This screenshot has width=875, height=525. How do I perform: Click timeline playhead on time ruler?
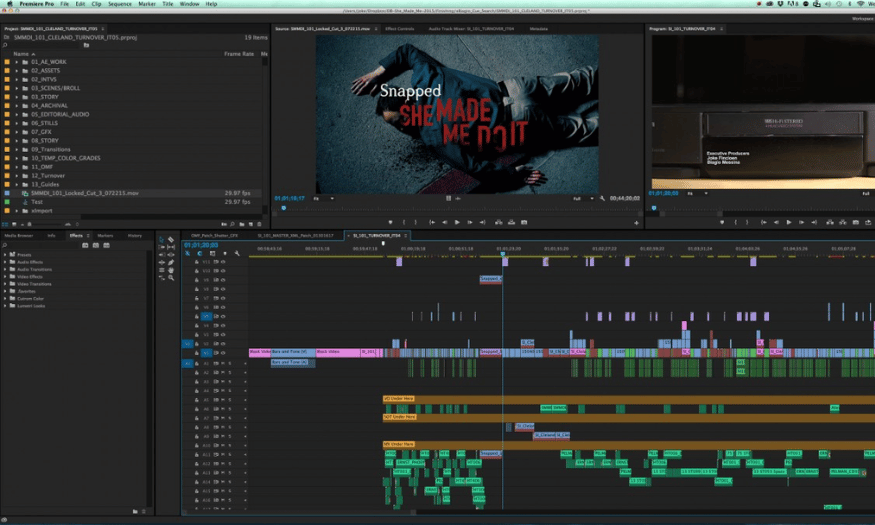click(502, 254)
